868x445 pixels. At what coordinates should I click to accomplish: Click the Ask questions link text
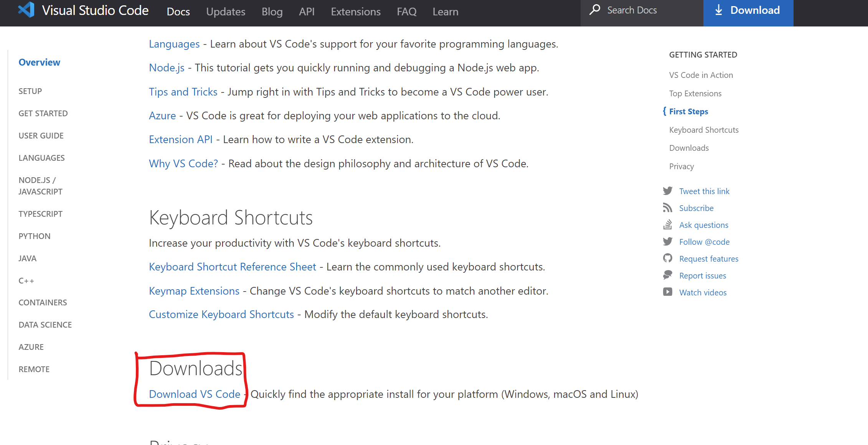tap(704, 225)
